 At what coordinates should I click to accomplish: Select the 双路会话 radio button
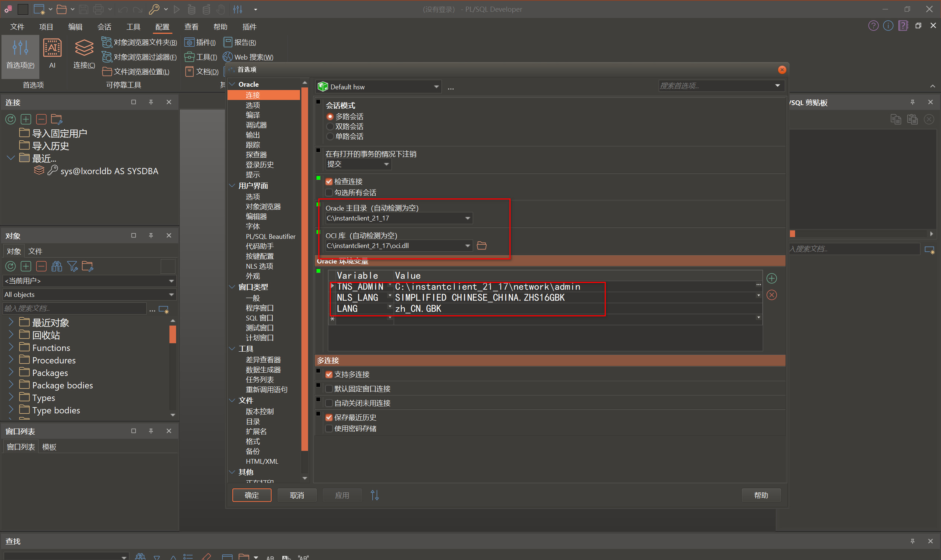click(330, 126)
